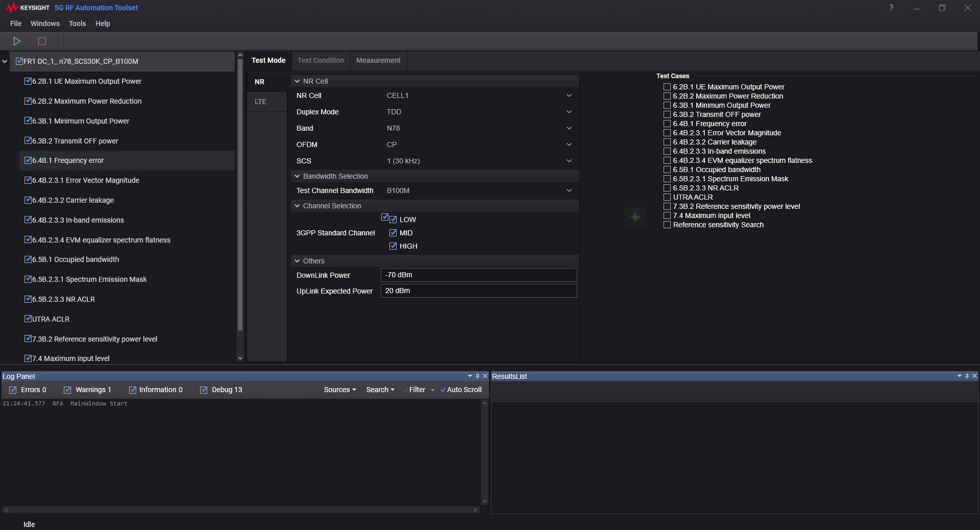Pin the Log Panel using the pin icon
Image resolution: width=980 pixels, height=530 pixels.
point(477,376)
